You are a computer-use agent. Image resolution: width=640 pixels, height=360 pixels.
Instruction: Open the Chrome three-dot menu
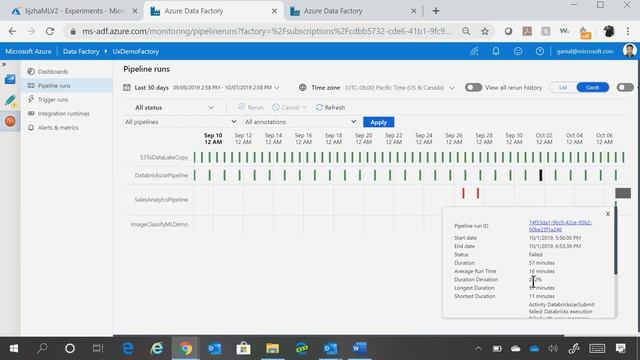click(x=628, y=31)
